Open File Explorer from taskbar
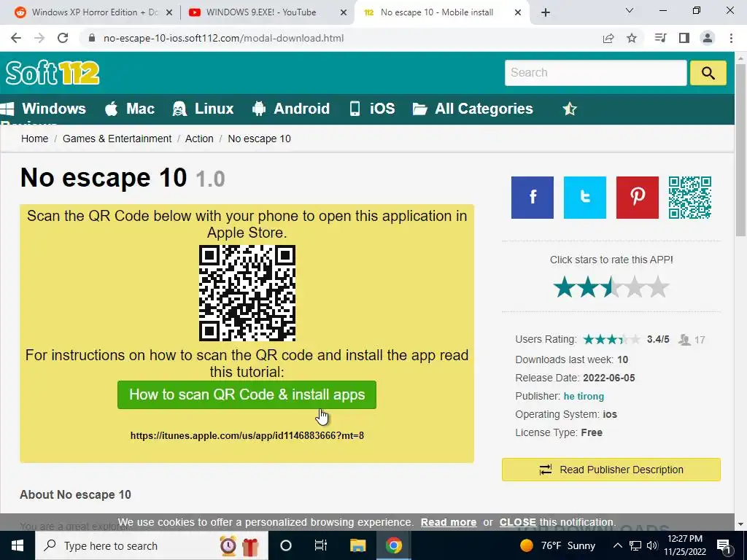 [x=357, y=545]
